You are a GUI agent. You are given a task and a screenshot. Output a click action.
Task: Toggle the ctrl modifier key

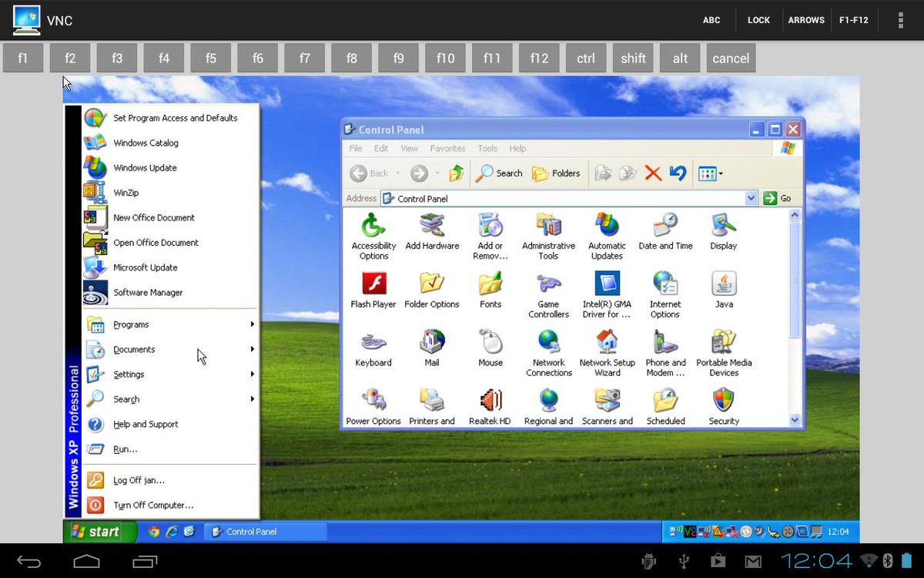pos(586,58)
